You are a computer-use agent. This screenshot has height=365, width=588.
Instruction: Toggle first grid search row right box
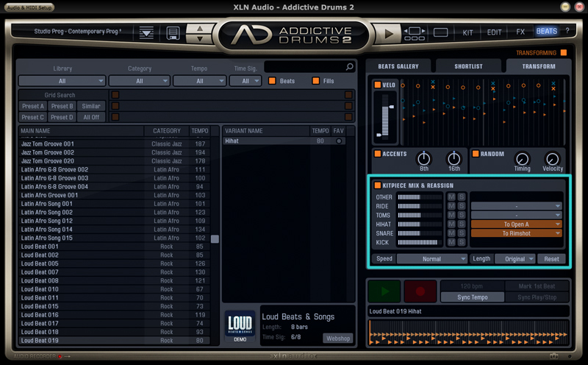348,95
